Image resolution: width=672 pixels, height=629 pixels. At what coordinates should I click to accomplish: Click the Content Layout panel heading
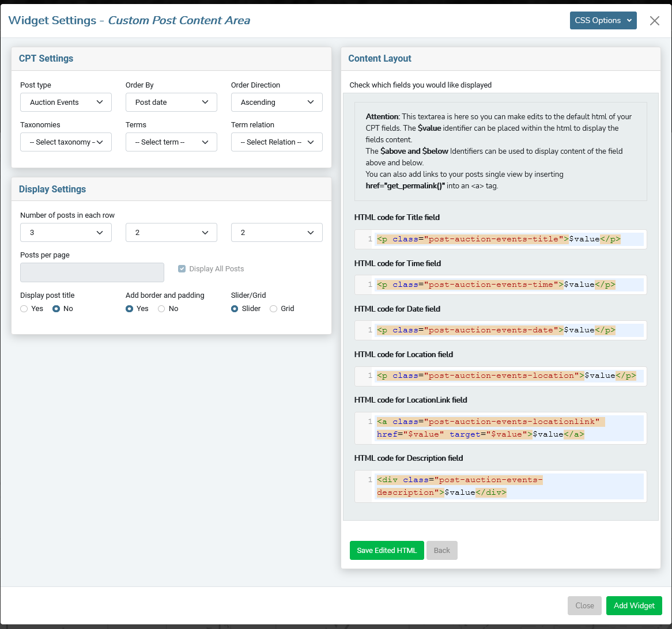(380, 59)
